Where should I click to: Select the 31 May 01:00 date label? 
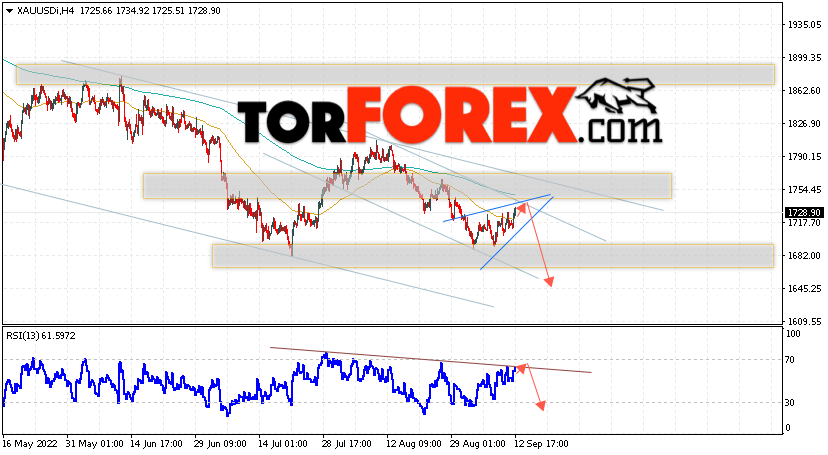click(95, 444)
